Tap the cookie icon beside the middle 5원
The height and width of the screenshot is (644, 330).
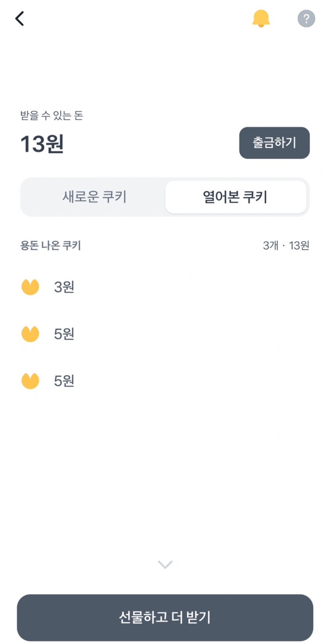tap(30, 334)
